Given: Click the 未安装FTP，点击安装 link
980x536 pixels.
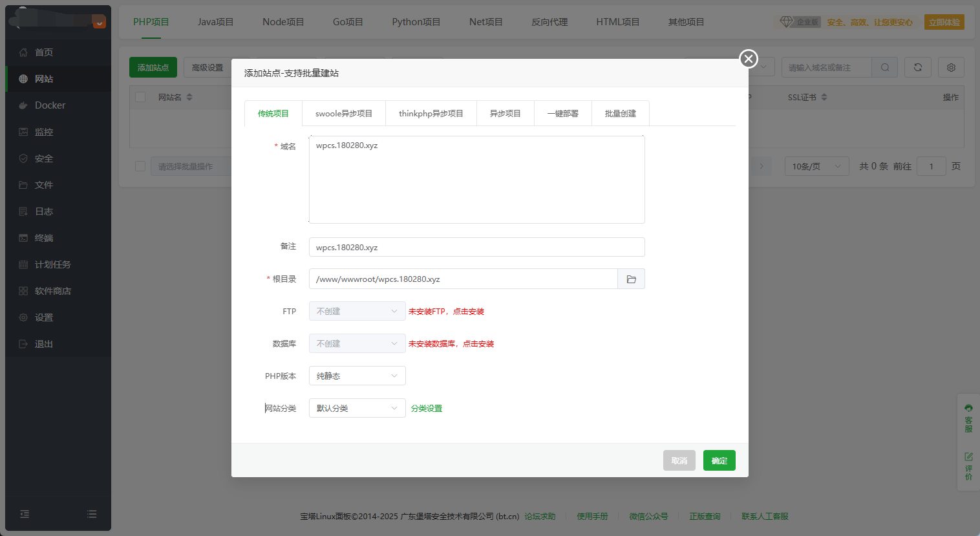Looking at the screenshot, I should coord(446,312).
